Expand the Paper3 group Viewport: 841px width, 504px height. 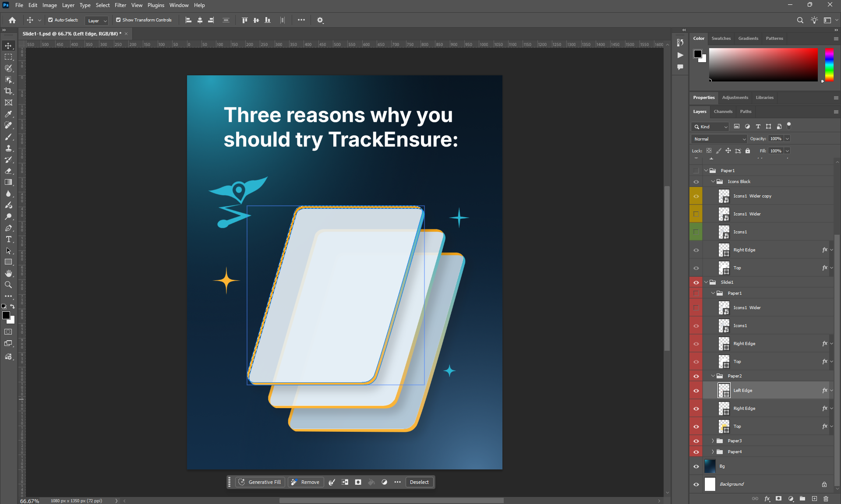coord(713,441)
